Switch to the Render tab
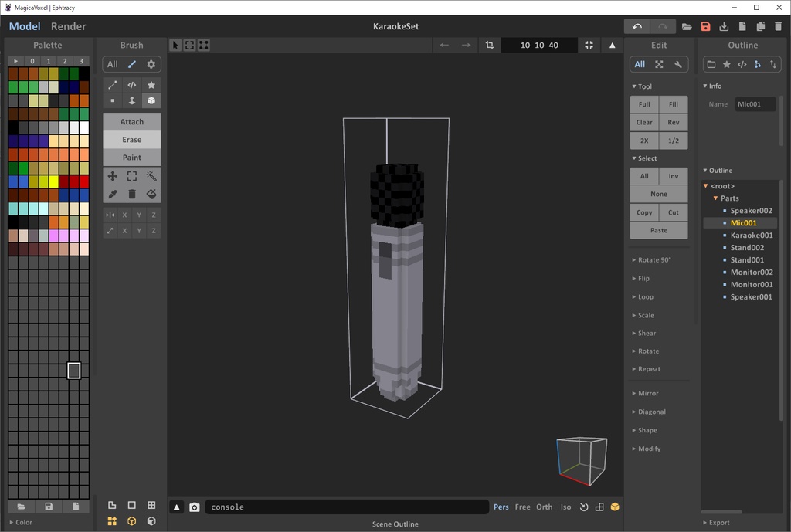The image size is (791, 532). coord(68,26)
